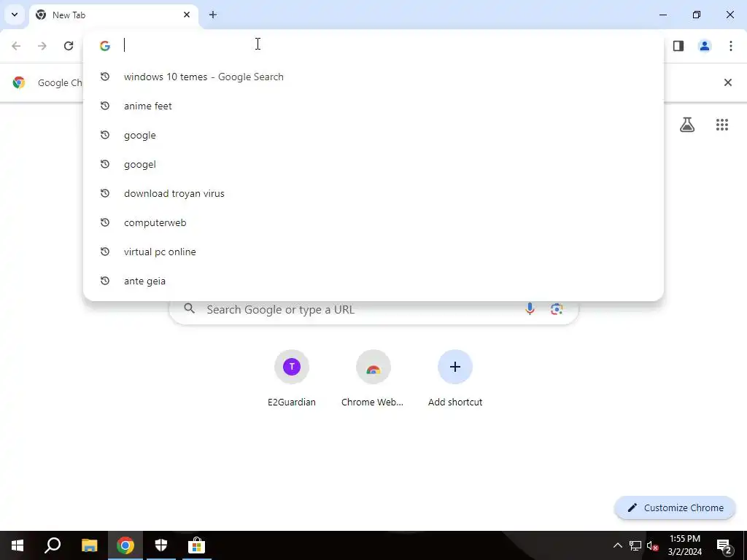Click the Chrome taskbar icon
The height and width of the screenshot is (560, 747).
pyautogui.click(x=125, y=545)
